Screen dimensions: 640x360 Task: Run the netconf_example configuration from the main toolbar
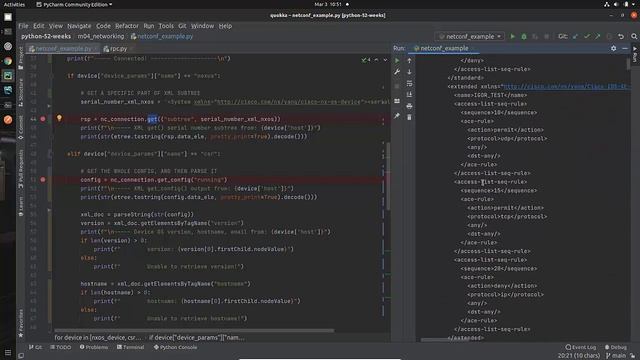(x=513, y=36)
